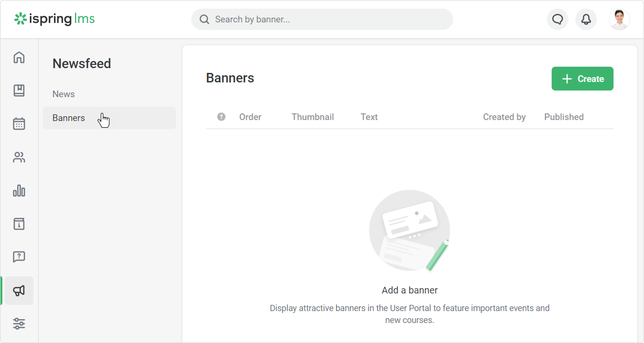The height and width of the screenshot is (343, 644).
Task: Open the Users sidebar icon
Action: click(x=19, y=157)
